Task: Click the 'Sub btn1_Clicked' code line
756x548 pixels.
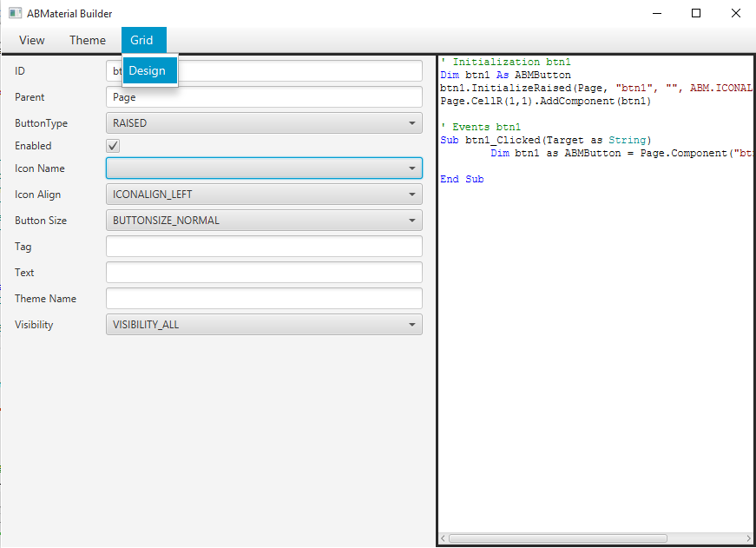Action: click(546, 140)
